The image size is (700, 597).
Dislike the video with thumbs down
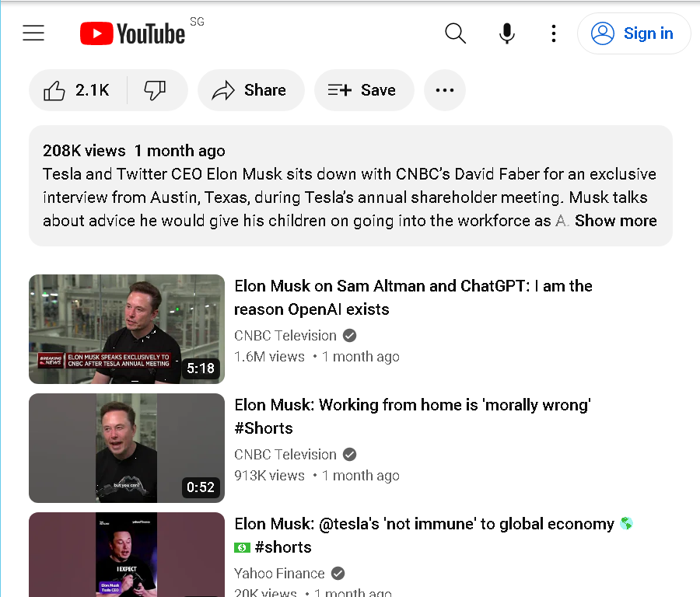click(156, 90)
